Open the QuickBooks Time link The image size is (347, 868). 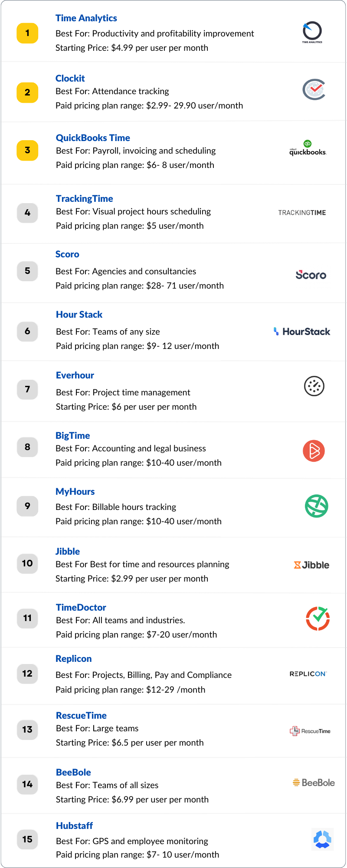tap(93, 138)
